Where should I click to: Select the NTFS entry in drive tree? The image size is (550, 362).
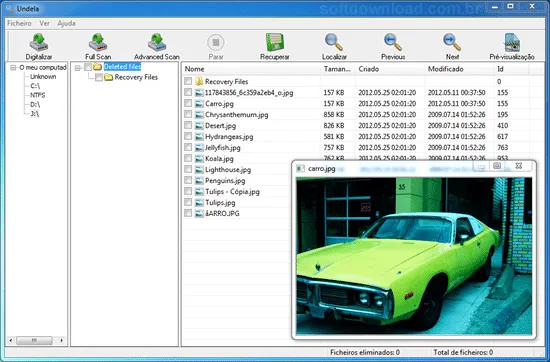pyautogui.click(x=38, y=95)
